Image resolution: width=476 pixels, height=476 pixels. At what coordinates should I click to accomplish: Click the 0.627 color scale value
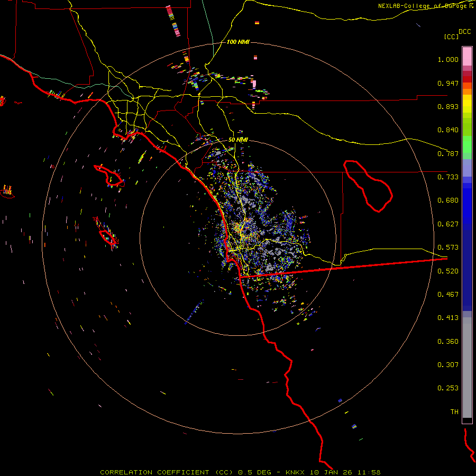[448, 224]
